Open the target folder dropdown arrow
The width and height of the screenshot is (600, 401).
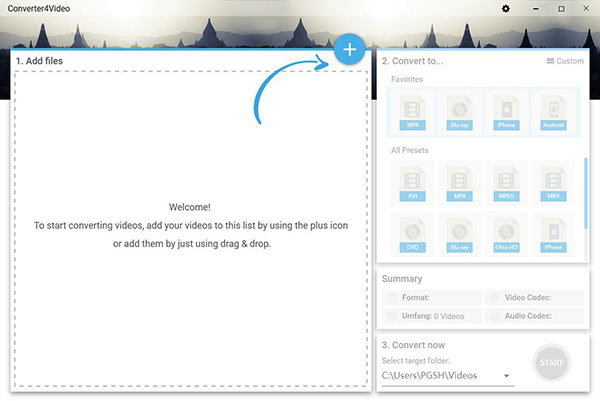tap(506, 376)
